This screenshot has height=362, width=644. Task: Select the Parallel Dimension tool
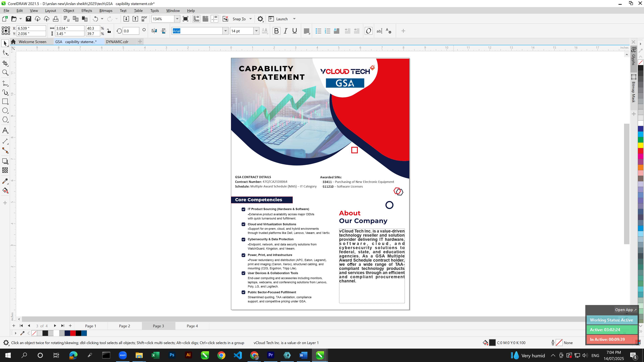[x=5, y=141]
